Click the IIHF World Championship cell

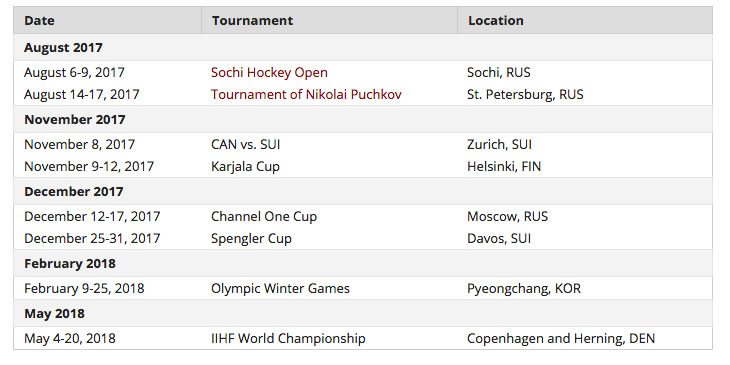[288, 338]
